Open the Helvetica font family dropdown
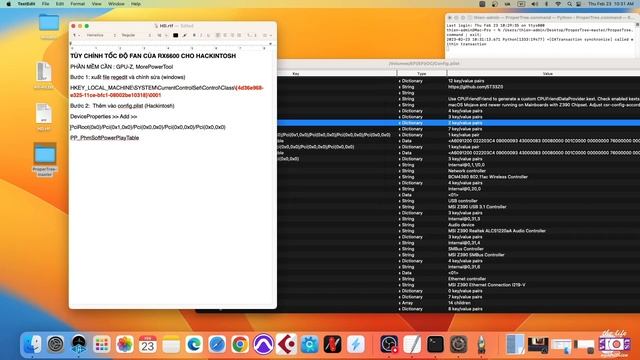 (x=100, y=36)
